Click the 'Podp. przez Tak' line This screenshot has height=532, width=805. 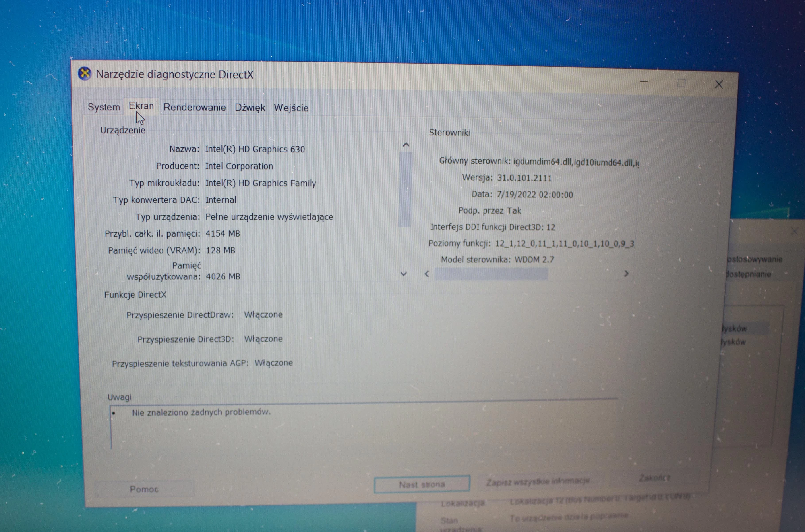point(490,211)
